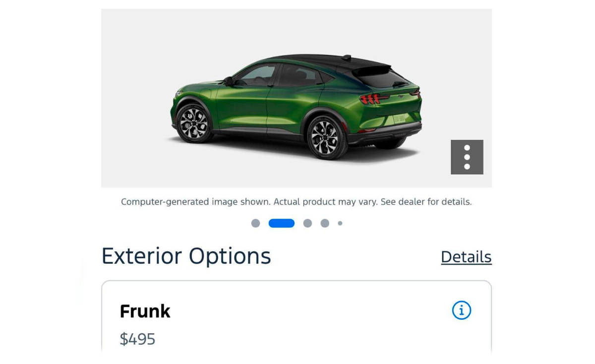Select the small fifth carousel dot
Screen dimensions: 595x364
340,223
